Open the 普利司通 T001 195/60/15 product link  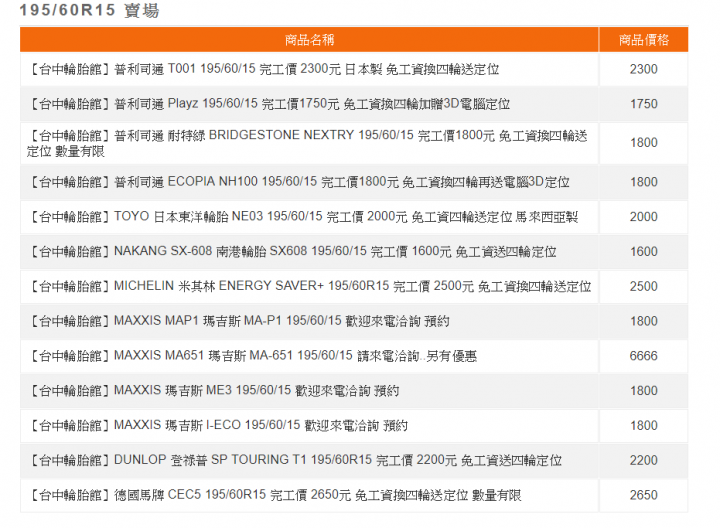[x=264, y=69]
